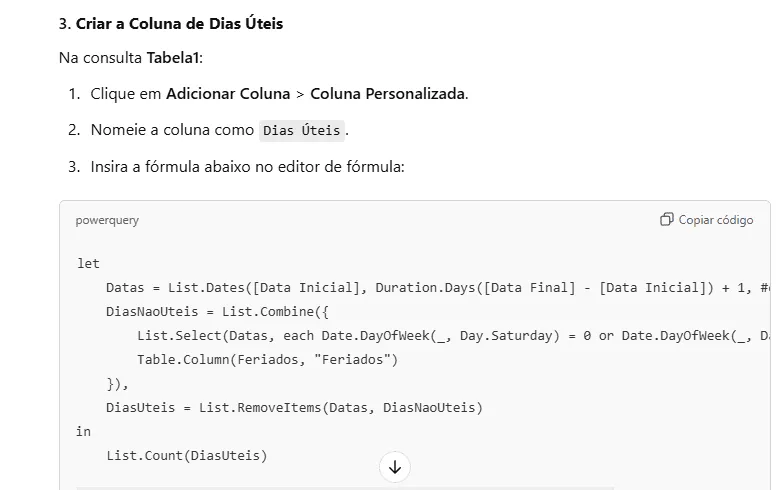Viewport: 782px width, 490px height.
Task: Click the DiasUteis = List.RemoveItems code line
Action: point(294,407)
